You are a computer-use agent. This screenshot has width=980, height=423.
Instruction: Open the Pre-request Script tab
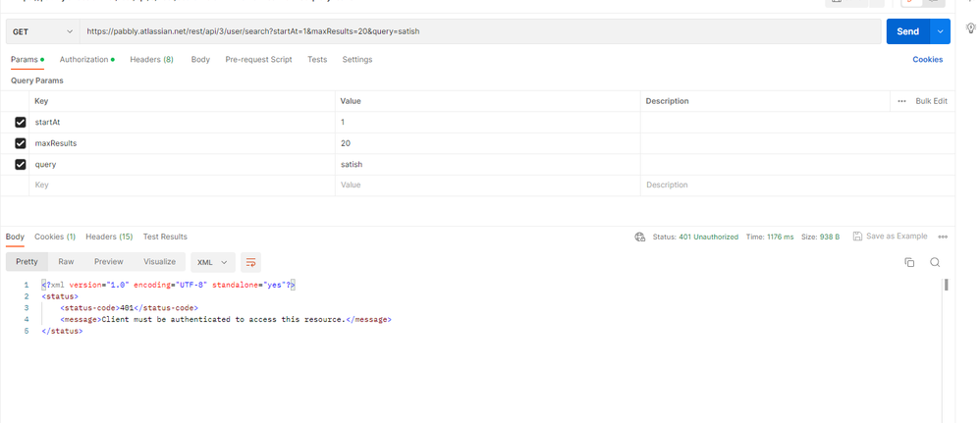click(259, 59)
